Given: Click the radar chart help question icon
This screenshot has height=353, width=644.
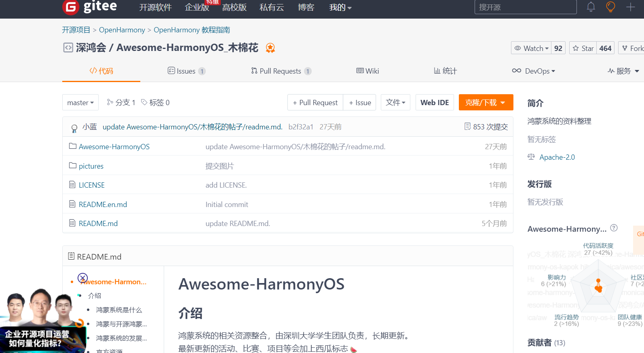Looking at the screenshot, I should (614, 228).
